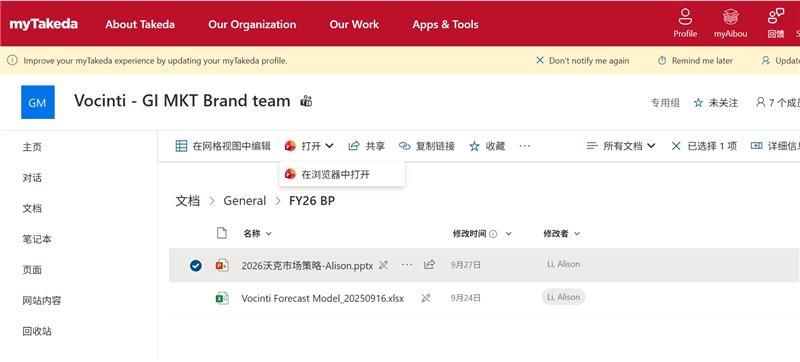
Task: Click the 9月24日 modified date
Action: (x=466, y=298)
